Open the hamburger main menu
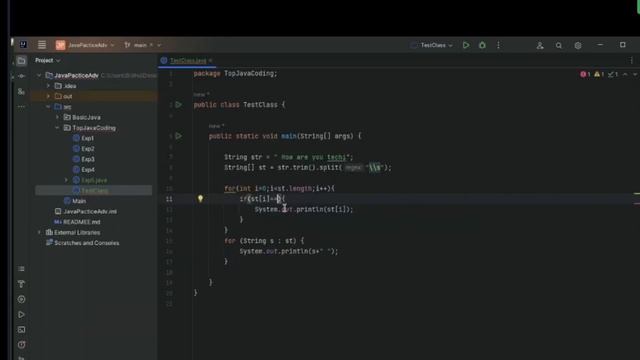Image resolution: width=640 pixels, height=360 pixels. [x=42, y=45]
